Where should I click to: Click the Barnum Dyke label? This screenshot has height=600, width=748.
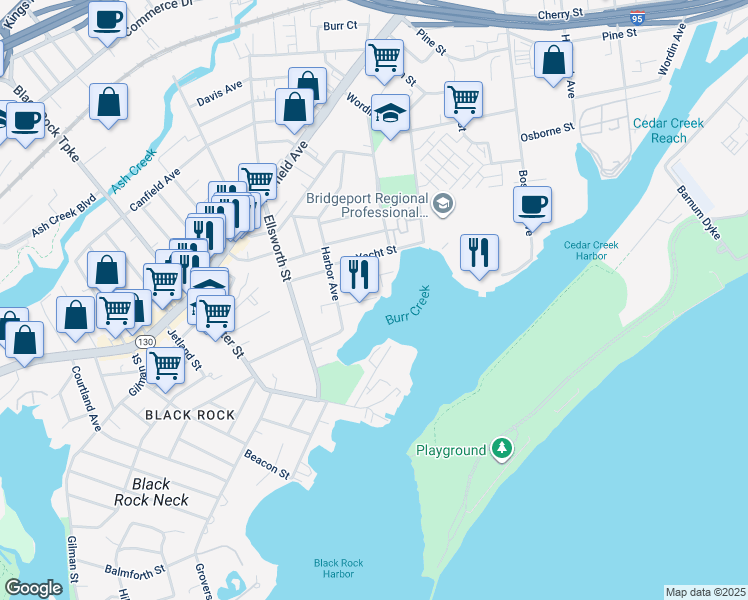pyautogui.click(x=699, y=213)
